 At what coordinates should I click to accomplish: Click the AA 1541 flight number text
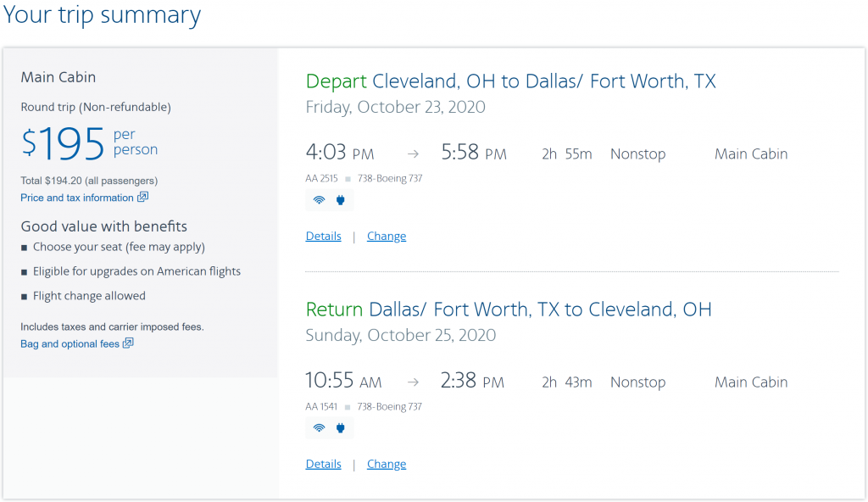coord(321,407)
